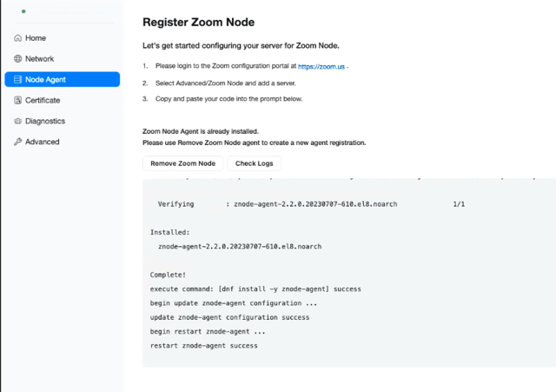
Task: Open the Advanced sidebar label
Action: [43, 142]
